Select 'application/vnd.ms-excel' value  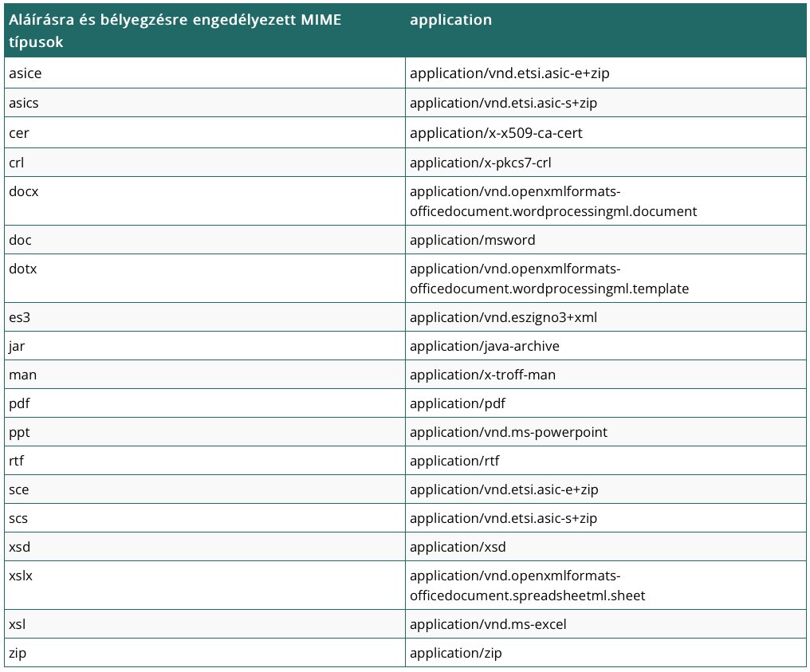pos(488,624)
